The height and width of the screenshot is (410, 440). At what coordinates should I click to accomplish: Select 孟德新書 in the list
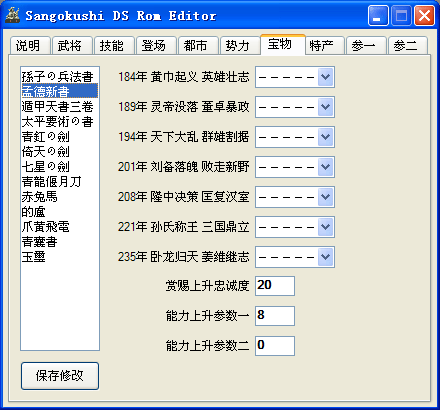point(60,91)
